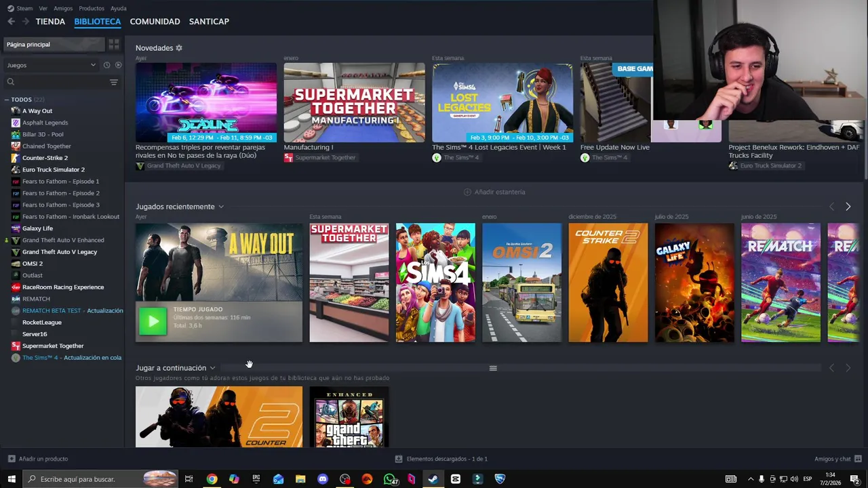
Task: Sort the library by recent activity (clock icon)
Action: 106,65
